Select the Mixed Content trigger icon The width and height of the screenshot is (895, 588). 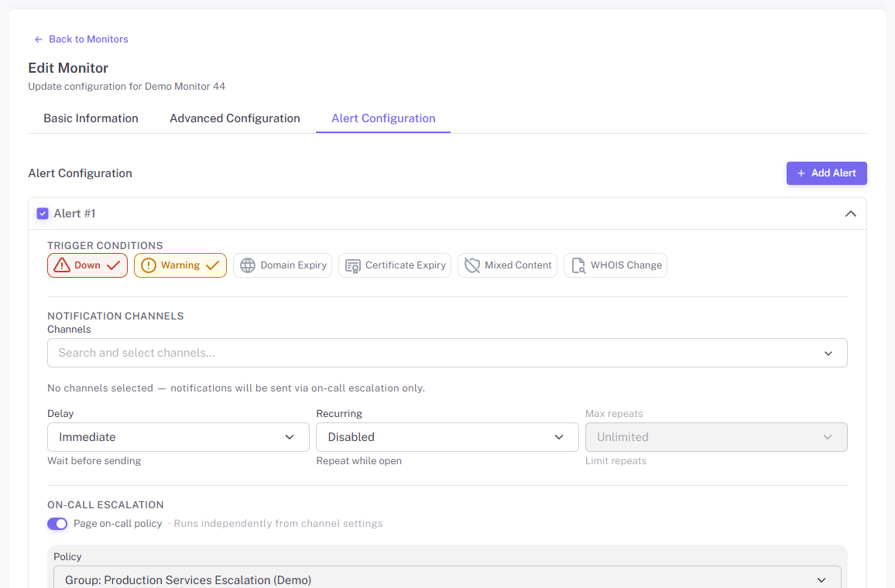[x=472, y=265]
